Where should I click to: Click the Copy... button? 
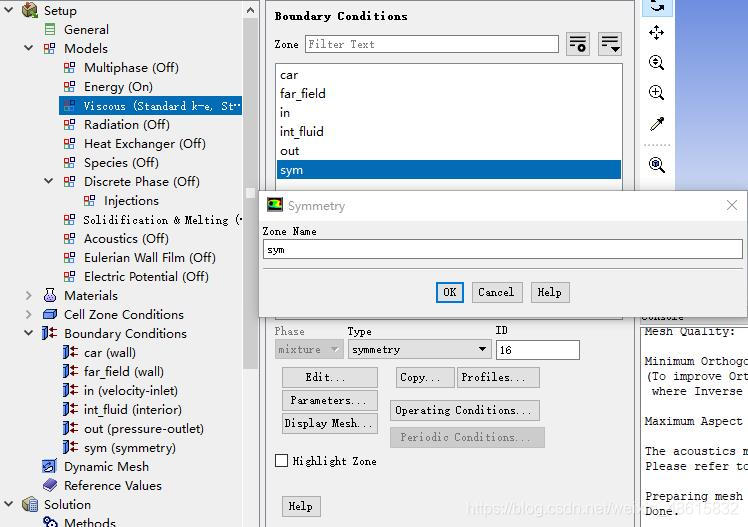425,377
